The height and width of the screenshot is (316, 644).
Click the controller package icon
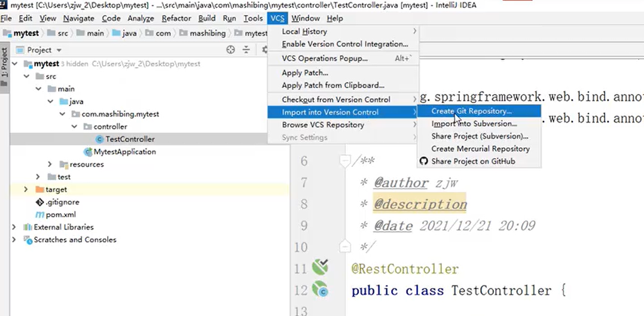(x=87, y=126)
